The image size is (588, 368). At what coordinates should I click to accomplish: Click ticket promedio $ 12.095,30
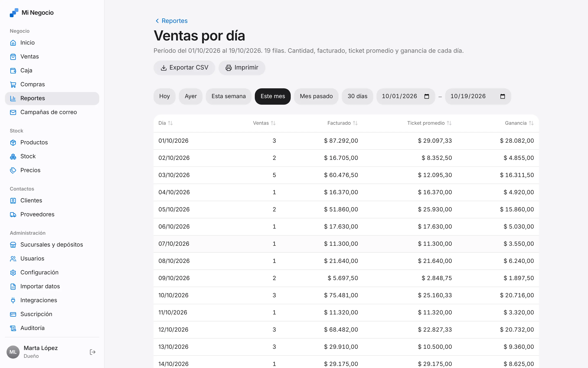435,175
